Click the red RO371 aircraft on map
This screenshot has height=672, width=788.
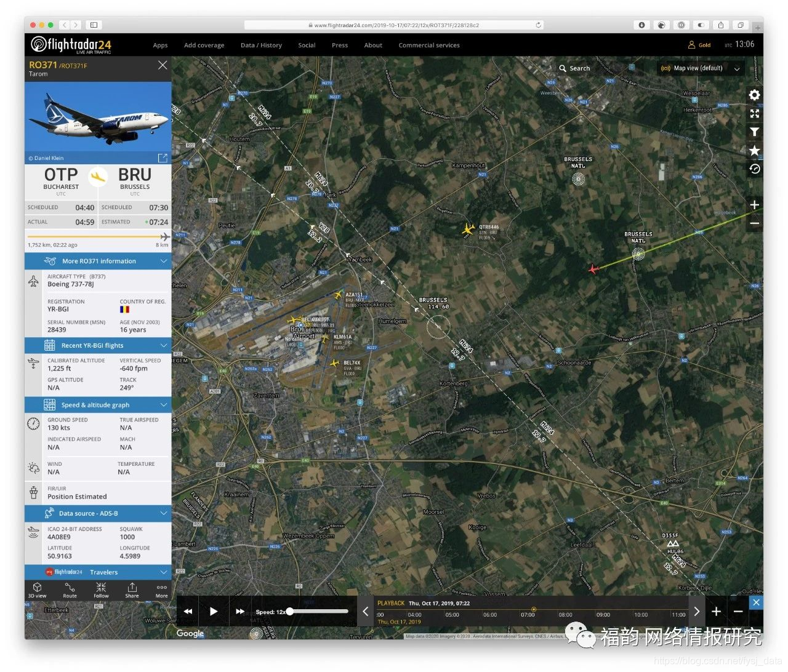(593, 270)
